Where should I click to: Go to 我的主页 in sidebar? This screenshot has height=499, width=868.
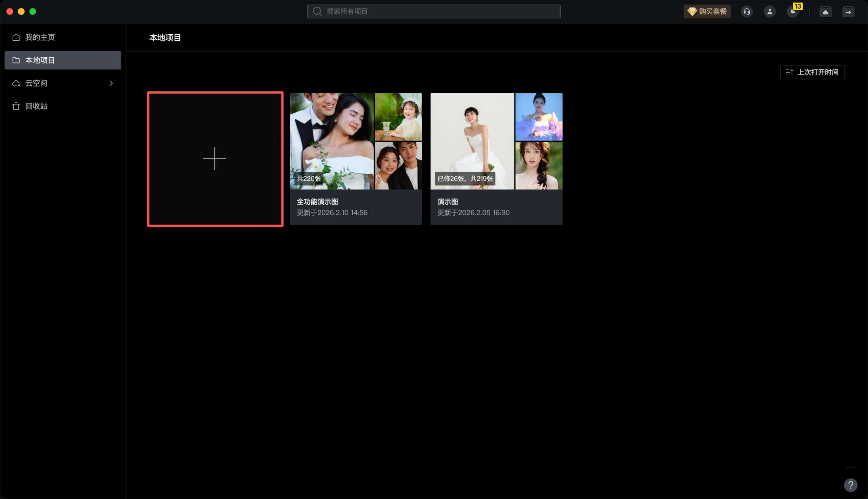pyautogui.click(x=40, y=37)
